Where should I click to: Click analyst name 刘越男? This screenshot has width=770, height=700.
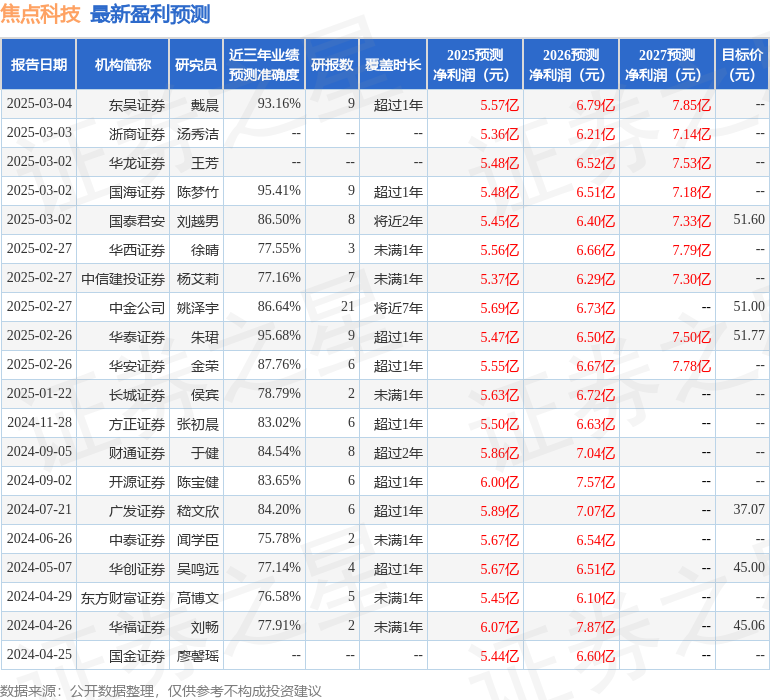(198, 221)
